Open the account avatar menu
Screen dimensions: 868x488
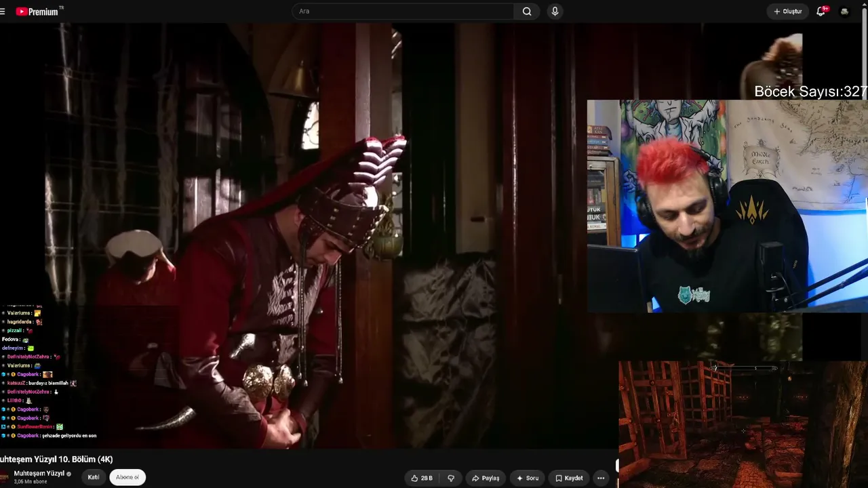(x=844, y=12)
